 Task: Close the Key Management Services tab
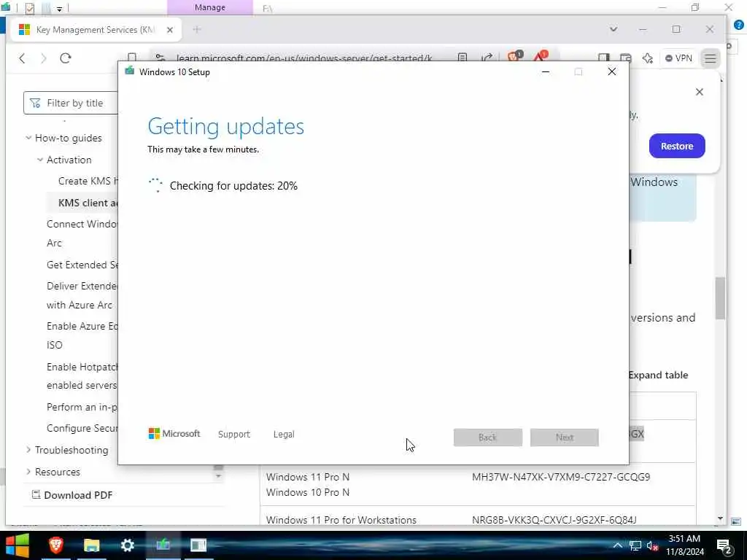pyautogui.click(x=169, y=29)
